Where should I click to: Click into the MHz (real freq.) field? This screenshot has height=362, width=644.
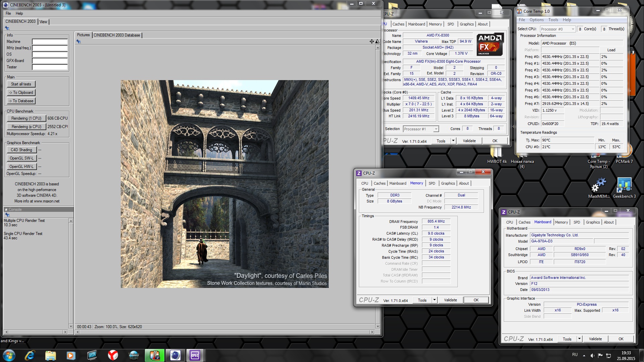[50, 48]
